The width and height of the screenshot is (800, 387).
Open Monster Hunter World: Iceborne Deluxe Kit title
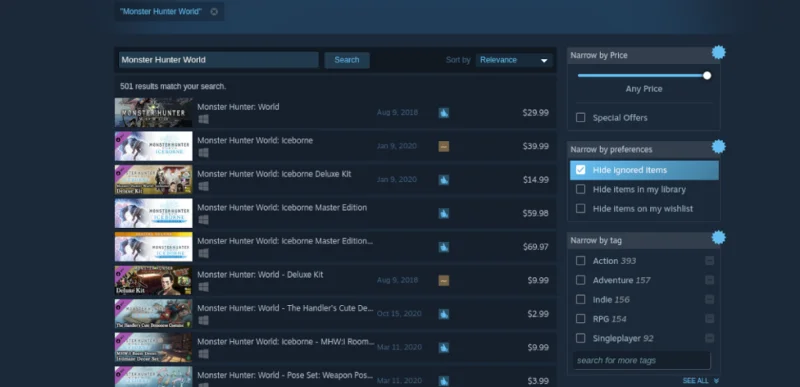point(274,174)
